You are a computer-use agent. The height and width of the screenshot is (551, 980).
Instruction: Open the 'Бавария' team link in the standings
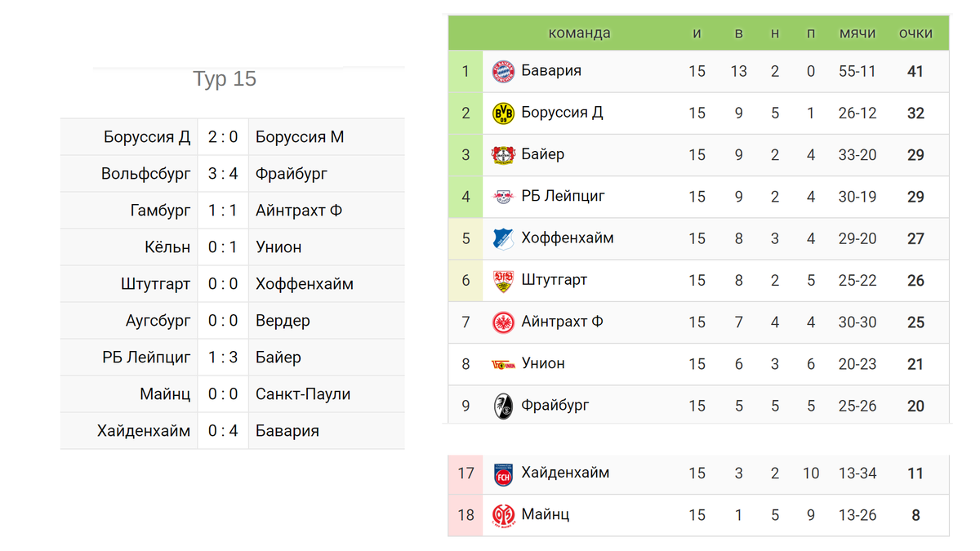pyautogui.click(x=551, y=71)
